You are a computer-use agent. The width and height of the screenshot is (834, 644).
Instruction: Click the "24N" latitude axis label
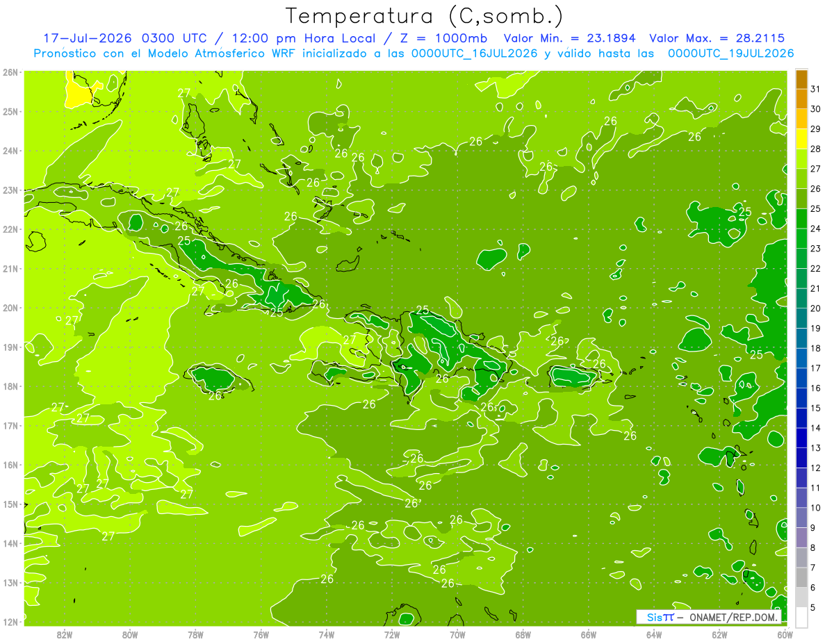(x=10, y=151)
